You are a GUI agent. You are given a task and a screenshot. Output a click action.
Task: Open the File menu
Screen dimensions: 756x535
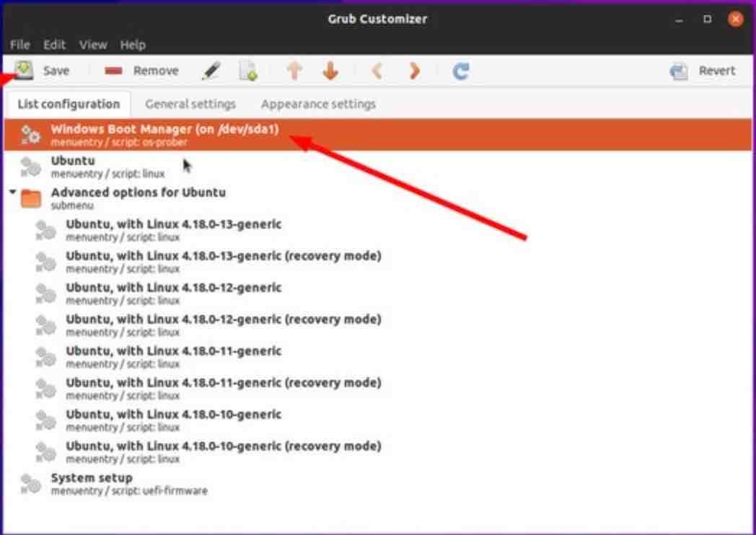19,45
